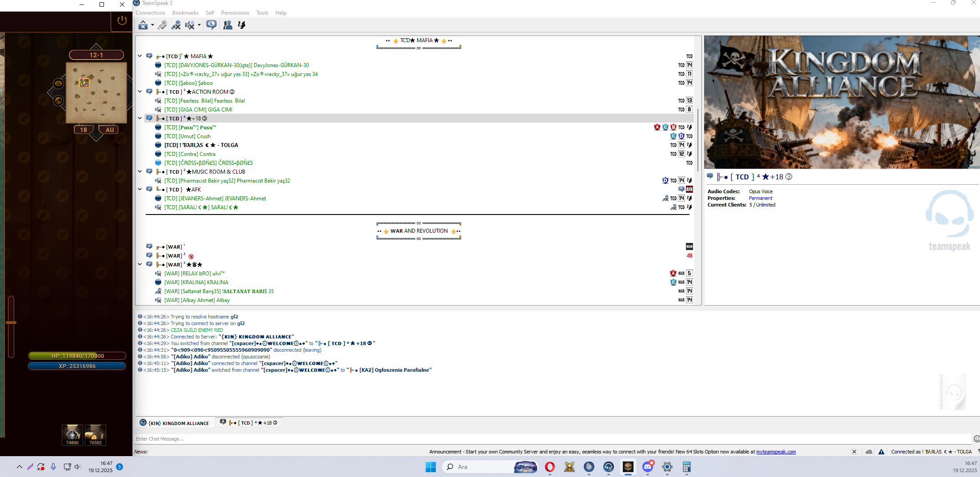
Task: Open the emoji picker beside chat input
Action: [976, 439]
